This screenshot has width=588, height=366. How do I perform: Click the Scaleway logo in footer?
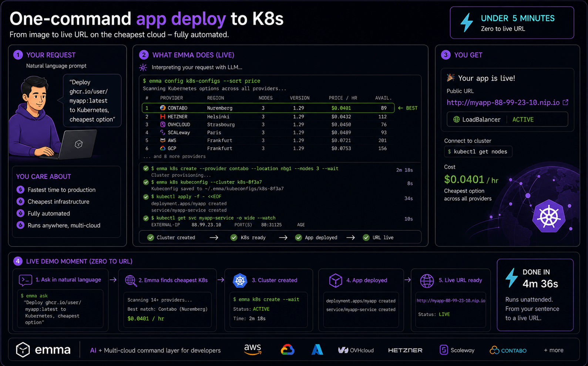pos(457,350)
